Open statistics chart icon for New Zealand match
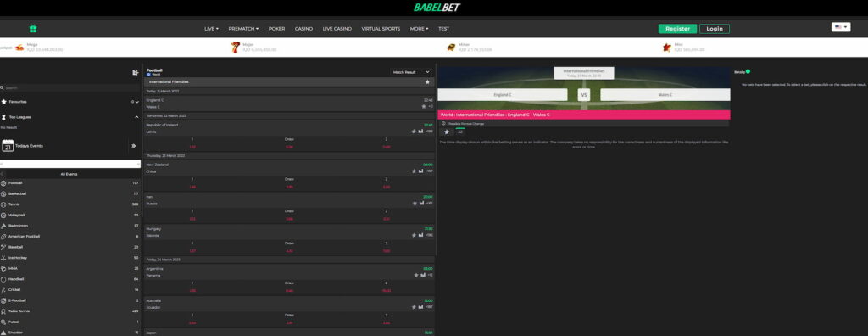The height and width of the screenshot is (336, 868). pyautogui.click(x=420, y=171)
